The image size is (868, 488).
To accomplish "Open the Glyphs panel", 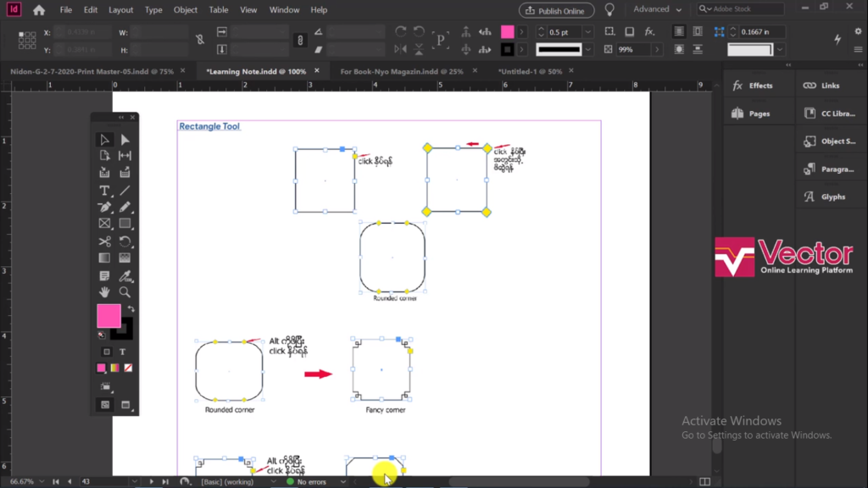I will pyautogui.click(x=832, y=197).
